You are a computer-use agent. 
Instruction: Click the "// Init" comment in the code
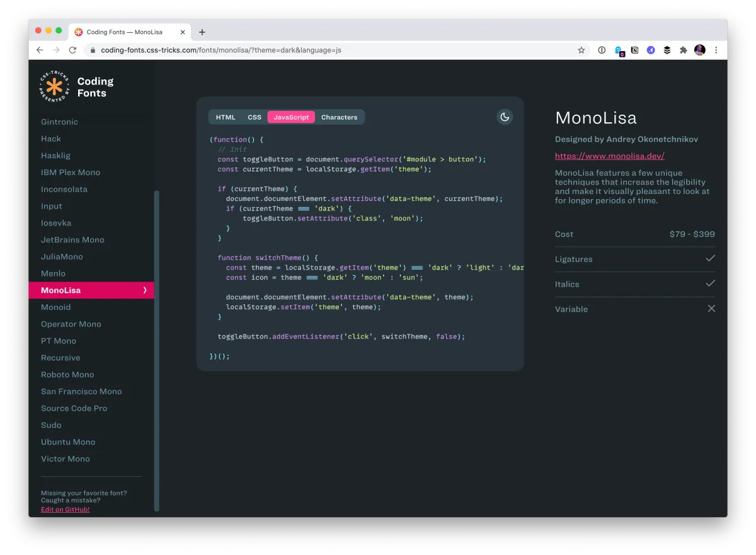(232, 149)
